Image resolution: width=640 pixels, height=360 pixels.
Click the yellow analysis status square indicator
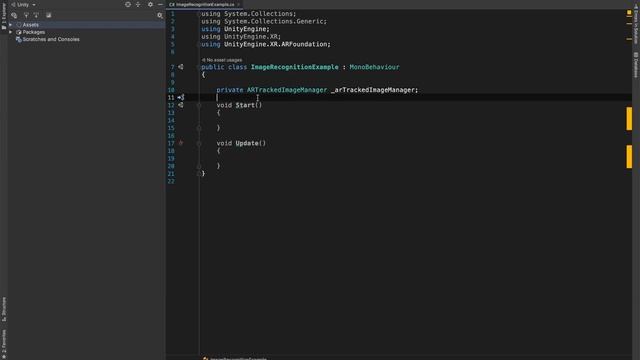point(629,13)
